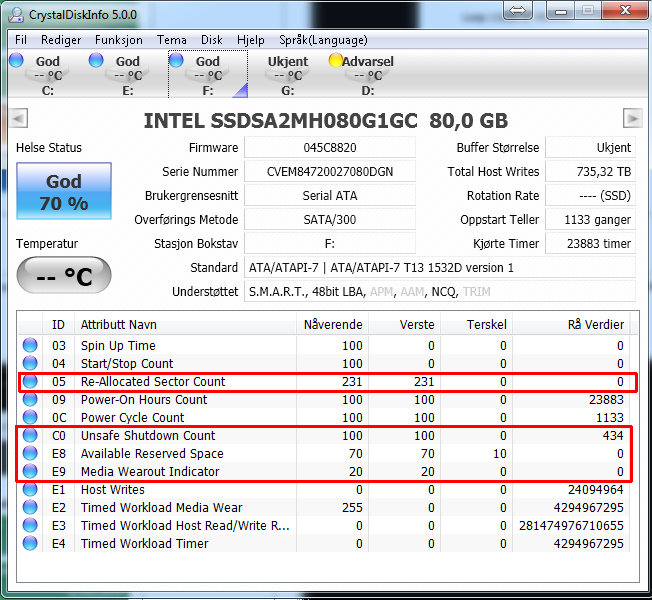This screenshot has width=652, height=600.
Task: Open the Disk menu
Action: [x=212, y=40]
